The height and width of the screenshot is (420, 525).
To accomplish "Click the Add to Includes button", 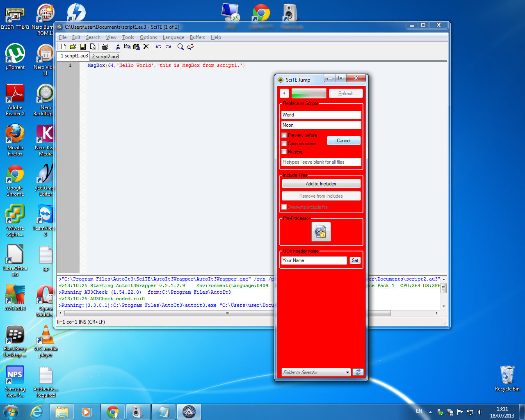I will pos(321,184).
